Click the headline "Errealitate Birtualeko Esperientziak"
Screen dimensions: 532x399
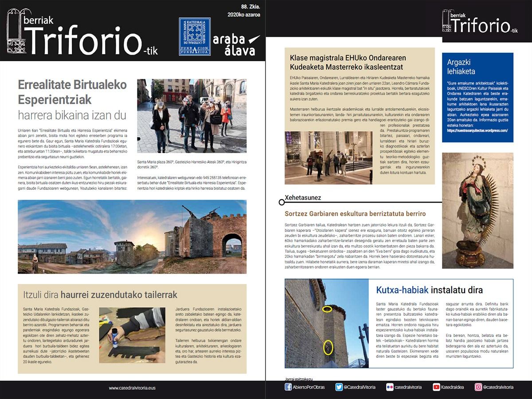(x=72, y=91)
